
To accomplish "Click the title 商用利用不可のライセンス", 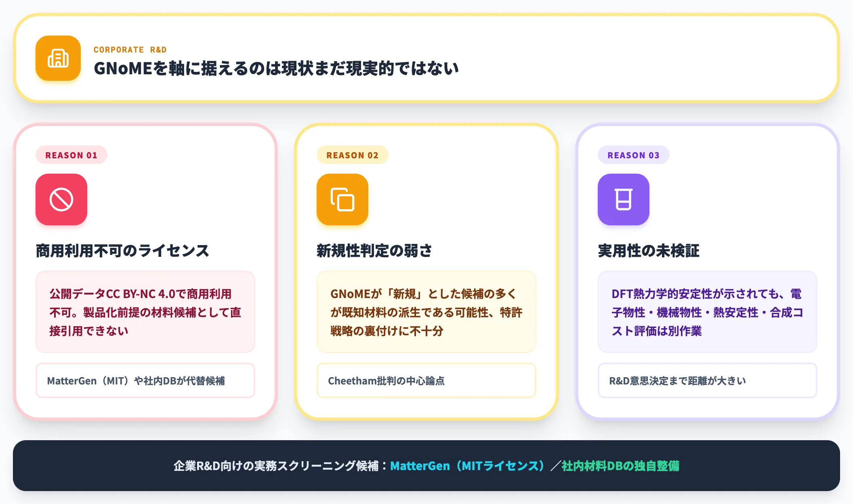I will tap(122, 250).
